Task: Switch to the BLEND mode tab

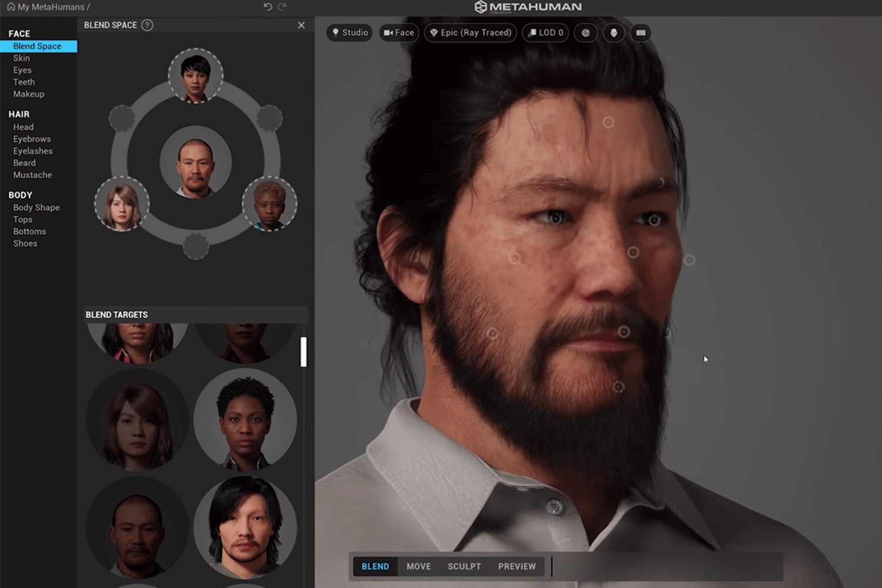Action: (x=375, y=566)
